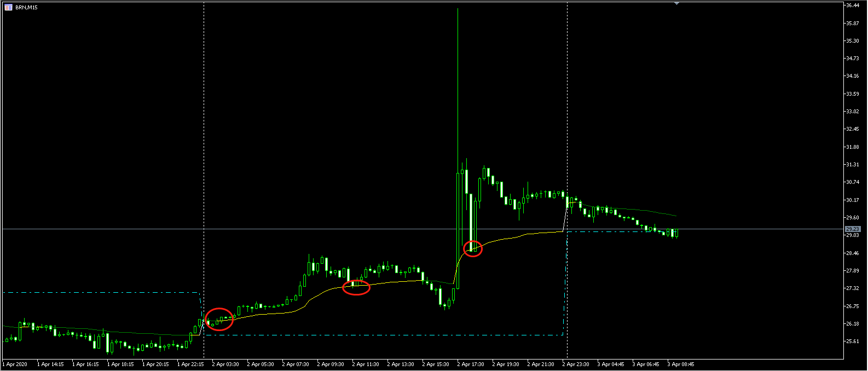Select the middle red circle annotation
868x371 pixels.
[356, 287]
